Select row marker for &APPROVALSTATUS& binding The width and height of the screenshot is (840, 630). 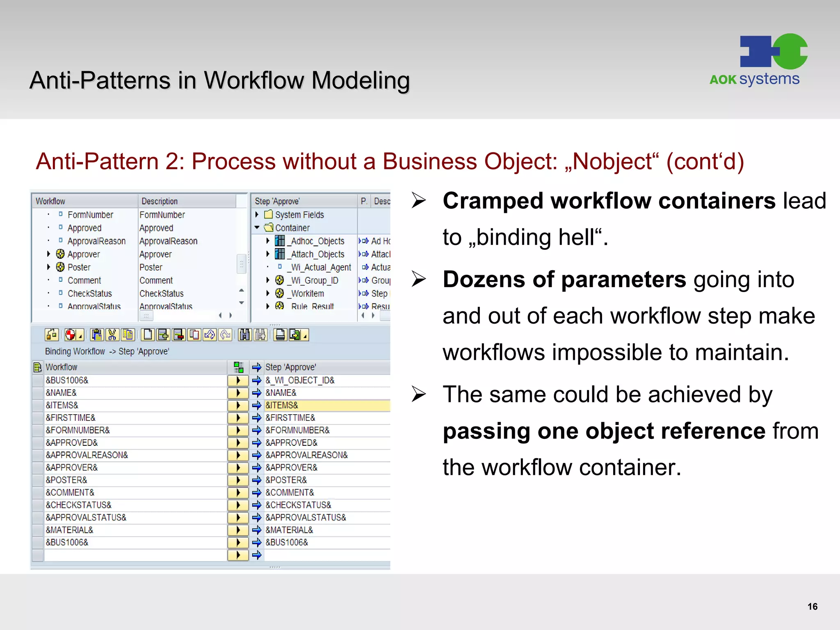click(x=38, y=518)
